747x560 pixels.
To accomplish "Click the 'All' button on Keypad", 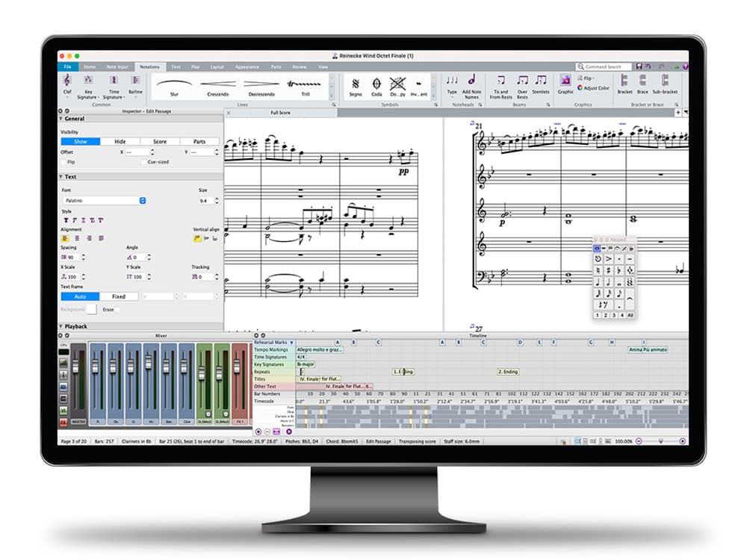I will coord(630,315).
